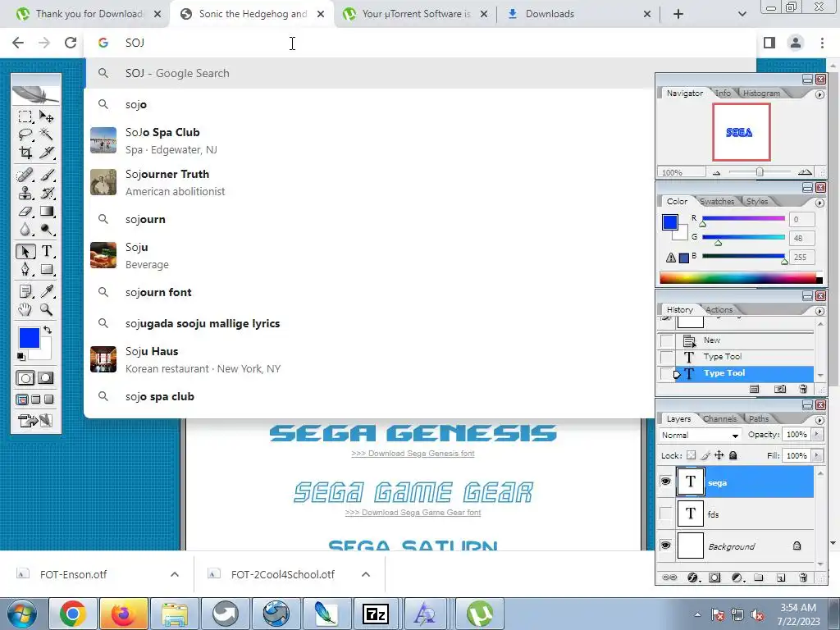Select the Crop tool
The width and height of the screenshot is (840, 630).
point(25,153)
